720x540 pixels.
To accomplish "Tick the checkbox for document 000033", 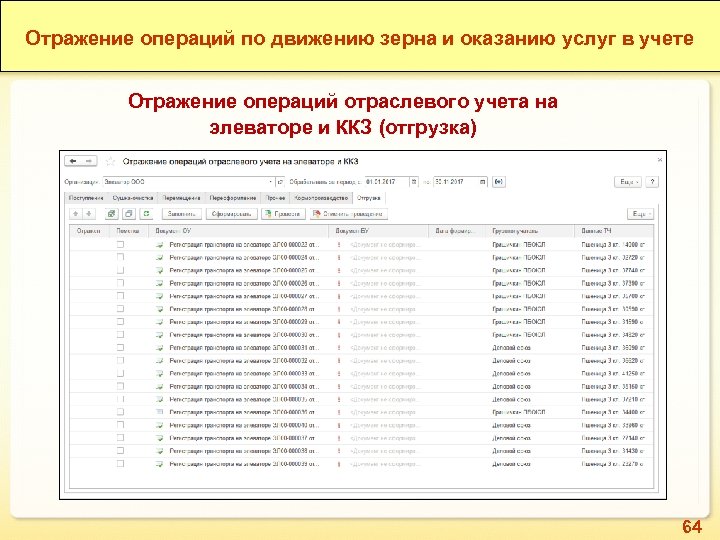I will click(120, 373).
